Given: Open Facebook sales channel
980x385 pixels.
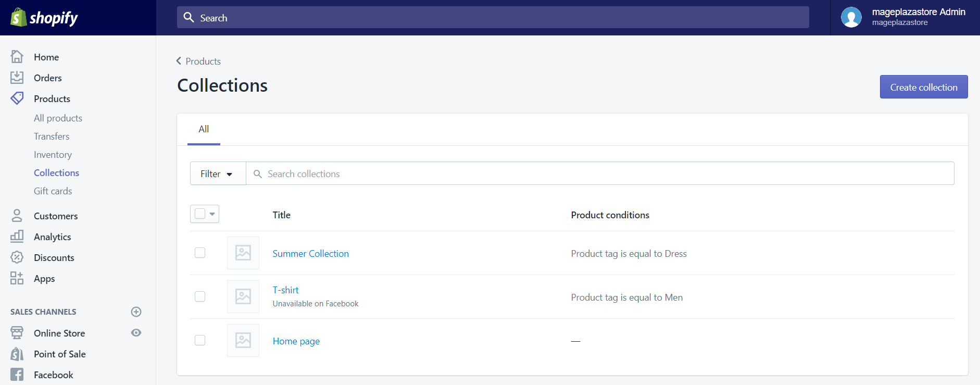Looking at the screenshot, I should [x=54, y=375].
